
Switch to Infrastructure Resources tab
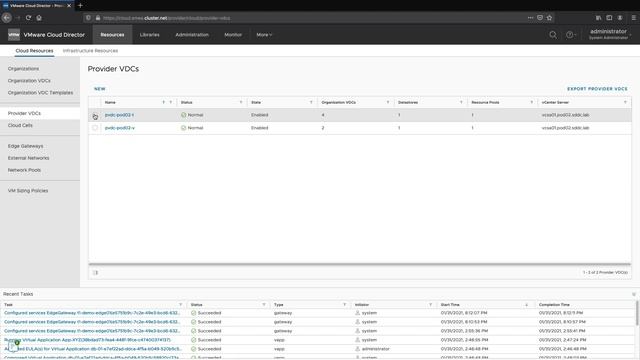pyautogui.click(x=90, y=51)
